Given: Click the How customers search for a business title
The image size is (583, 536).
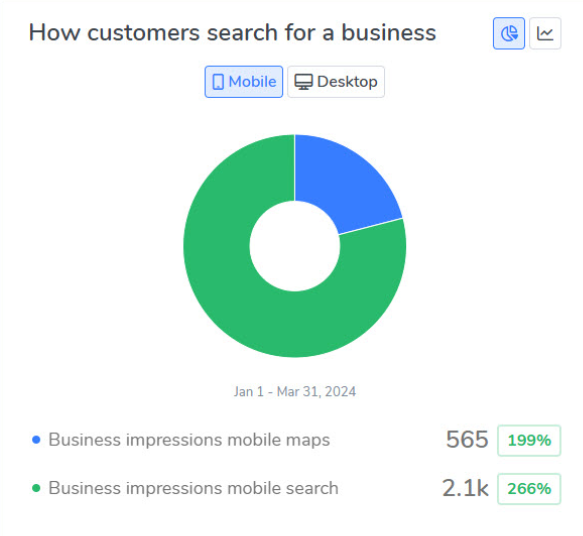Looking at the screenshot, I should click(232, 33).
